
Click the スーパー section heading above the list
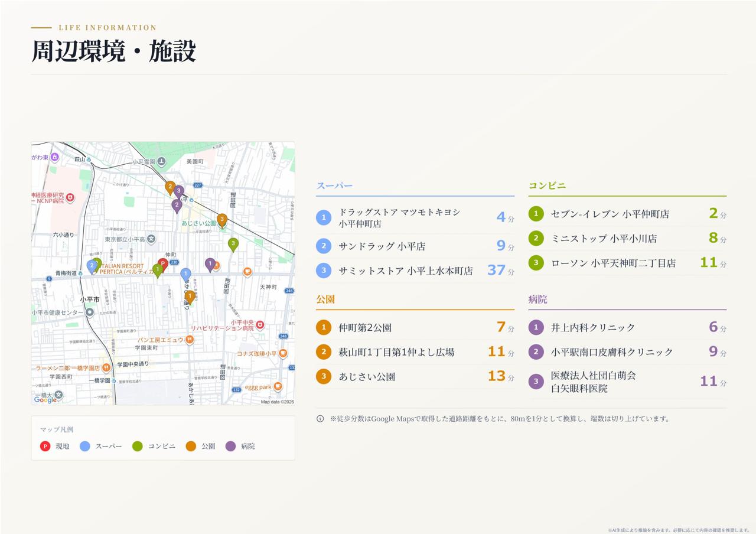[x=334, y=185]
